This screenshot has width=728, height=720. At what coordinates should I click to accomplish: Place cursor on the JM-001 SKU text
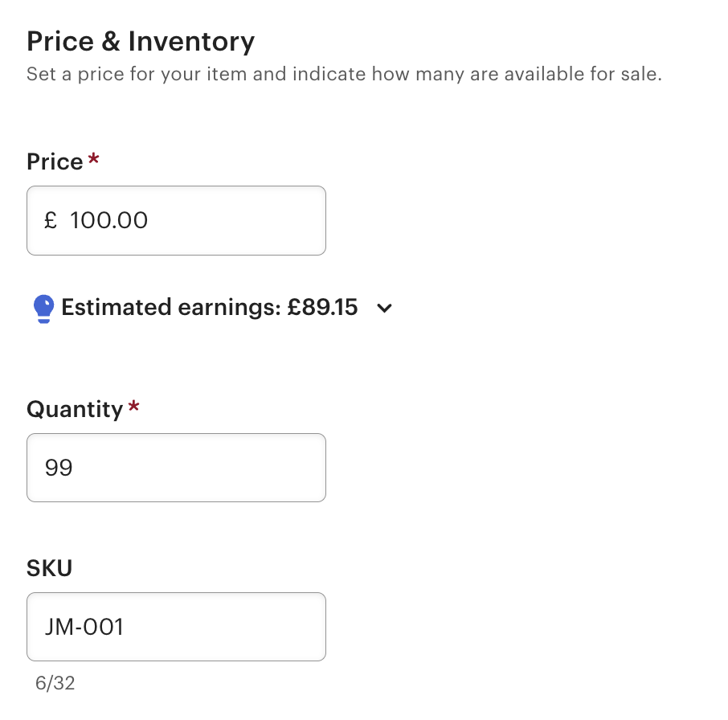click(84, 627)
